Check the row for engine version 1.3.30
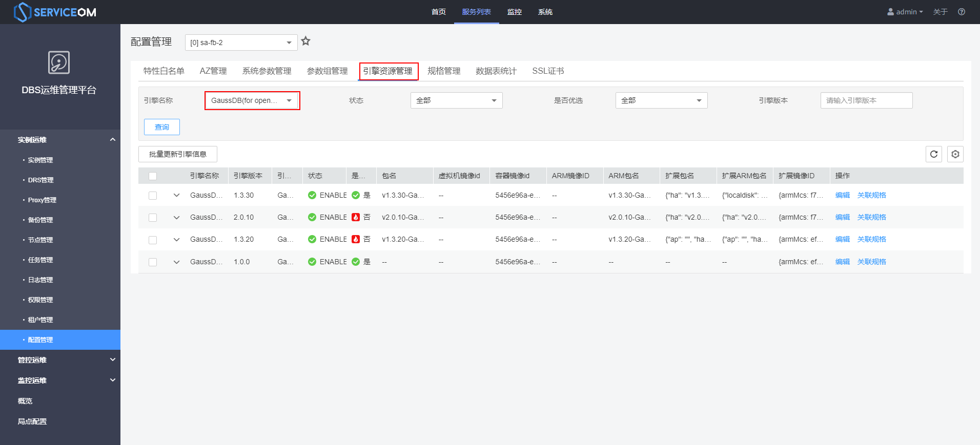This screenshot has height=445, width=980. click(x=153, y=196)
